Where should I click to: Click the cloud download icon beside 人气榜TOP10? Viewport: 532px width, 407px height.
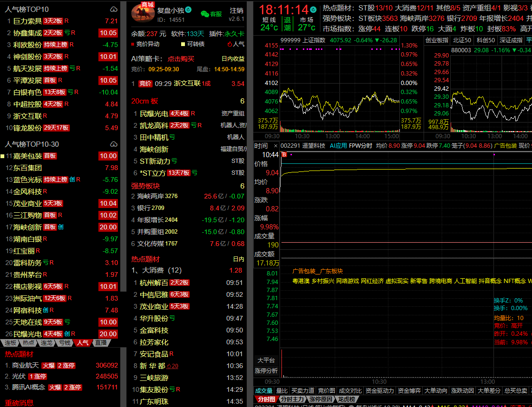[x=113, y=9]
